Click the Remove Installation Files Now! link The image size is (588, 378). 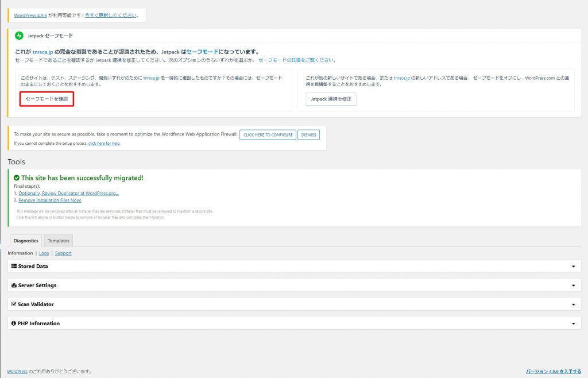point(50,200)
